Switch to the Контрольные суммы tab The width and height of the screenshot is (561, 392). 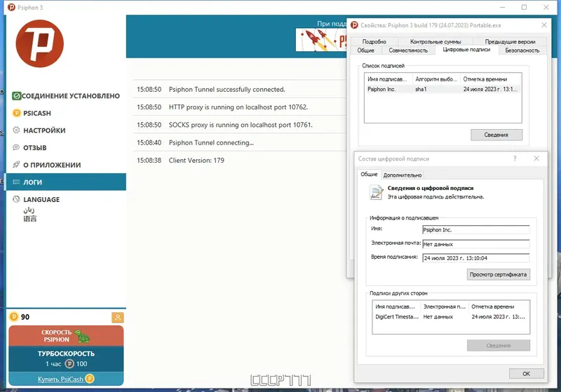pyautogui.click(x=435, y=41)
